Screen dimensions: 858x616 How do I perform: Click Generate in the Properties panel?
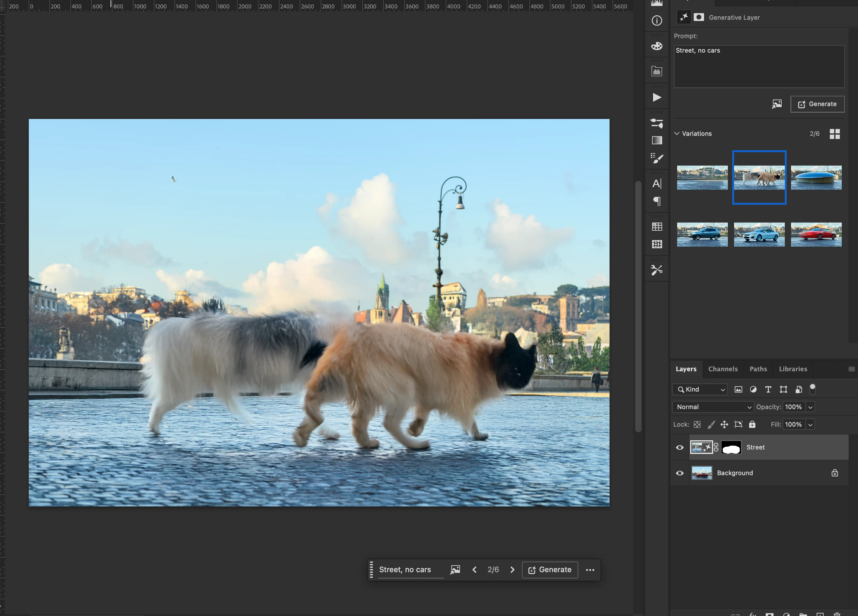click(x=817, y=104)
